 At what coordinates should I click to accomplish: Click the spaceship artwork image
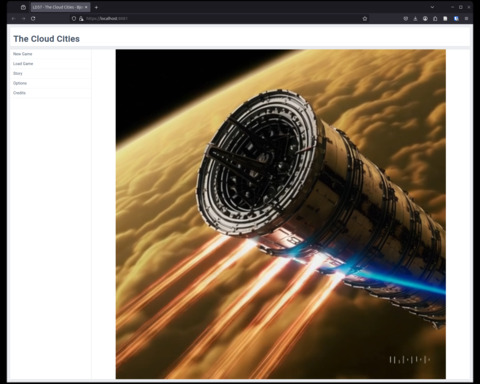tap(281, 214)
